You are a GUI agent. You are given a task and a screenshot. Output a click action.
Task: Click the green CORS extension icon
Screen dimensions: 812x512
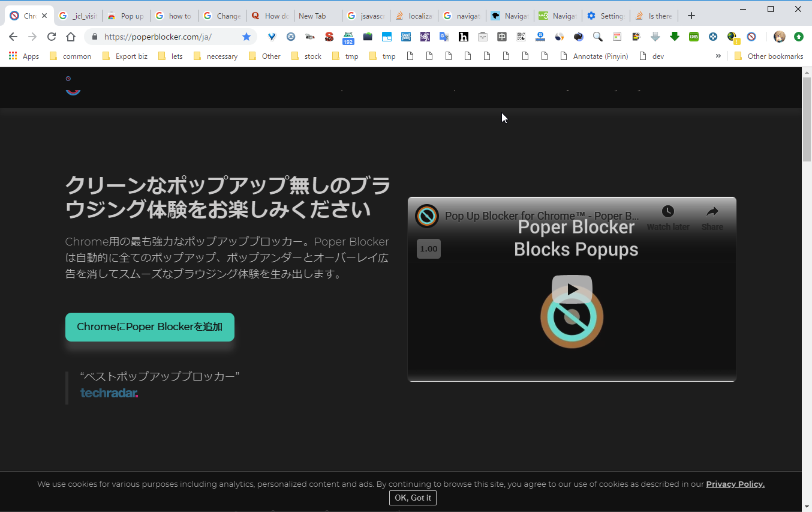tap(694, 37)
